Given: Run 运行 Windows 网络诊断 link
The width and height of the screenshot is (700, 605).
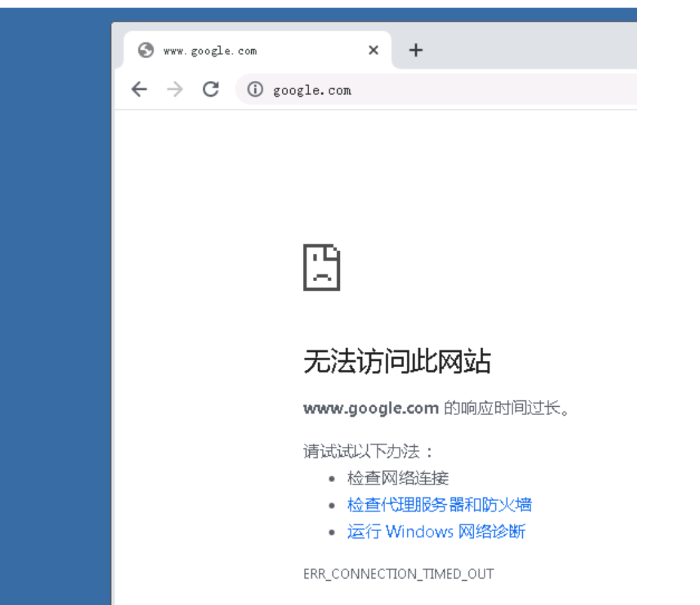Looking at the screenshot, I should 436,532.
